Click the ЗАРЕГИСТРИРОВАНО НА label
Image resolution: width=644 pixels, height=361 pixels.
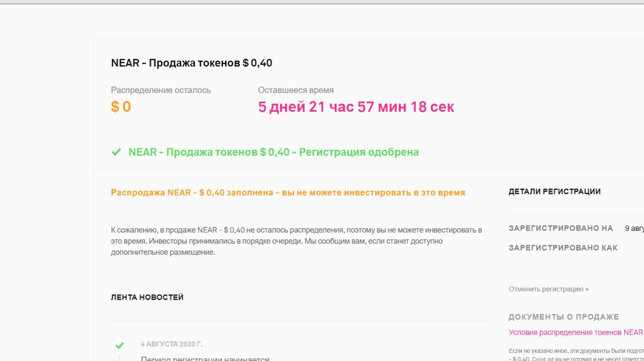tap(560, 228)
